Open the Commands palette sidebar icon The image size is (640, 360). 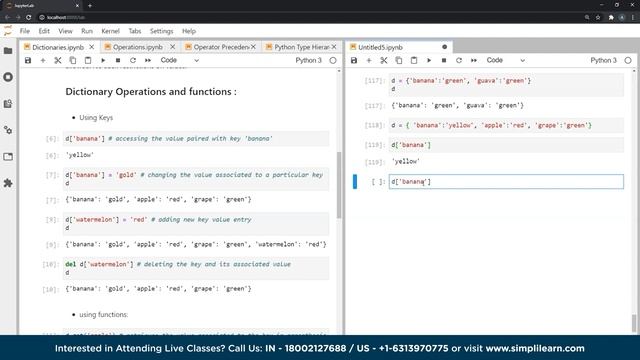pyautogui.click(x=8, y=104)
